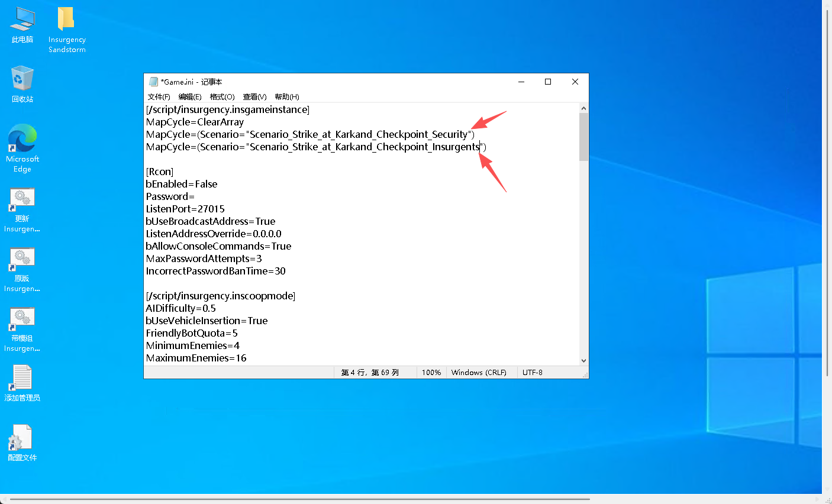The width and height of the screenshot is (832, 504).
Task: Click the Notepad icon in the title bar
Action: (x=153, y=82)
